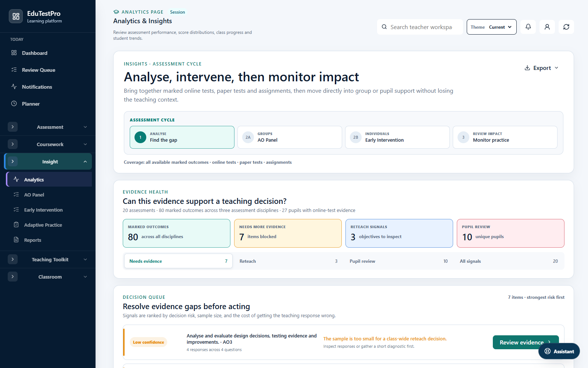588x368 pixels.
Task: Expand the Assessment menu chevron
Action: [85, 127]
